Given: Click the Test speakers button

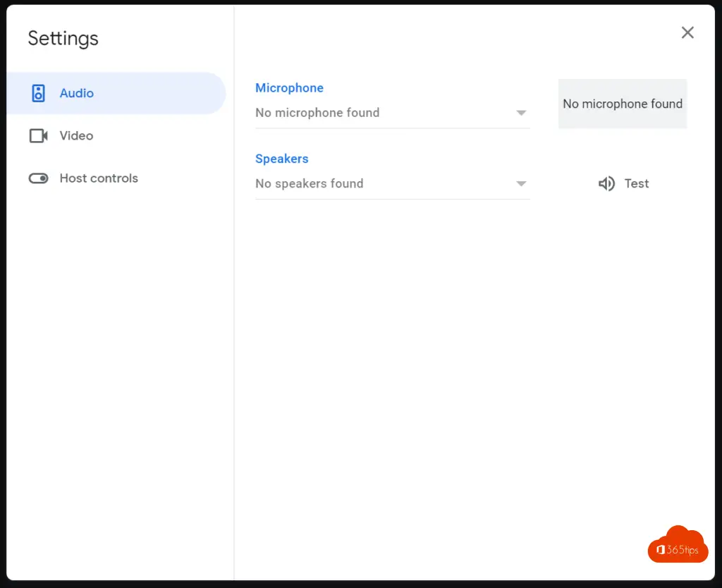Looking at the screenshot, I should click(x=623, y=184).
